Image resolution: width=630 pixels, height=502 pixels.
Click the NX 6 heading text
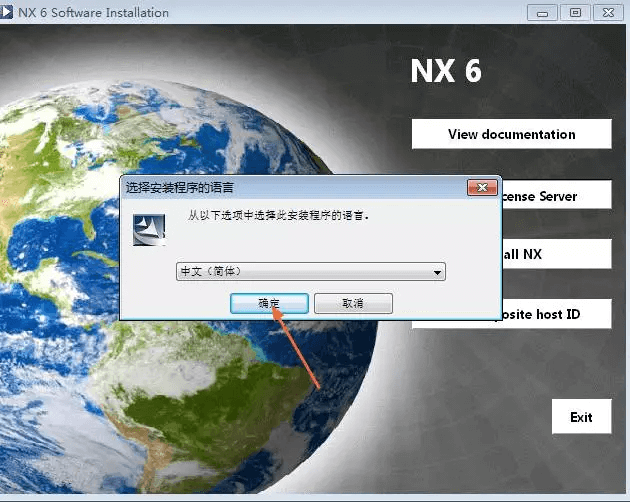(x=446, y=71)
